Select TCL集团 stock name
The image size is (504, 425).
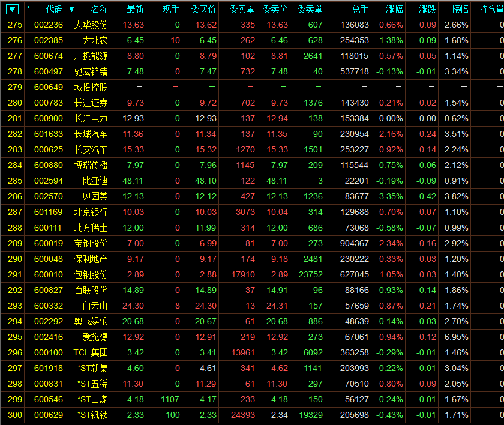pyautogui.click(x=91, y=353)
